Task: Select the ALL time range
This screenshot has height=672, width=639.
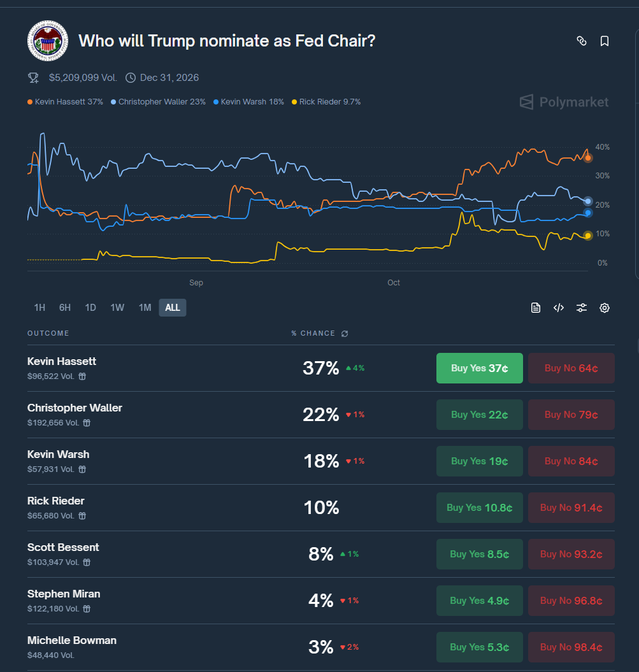Action: pyautogui.click(x=173, y=308)
